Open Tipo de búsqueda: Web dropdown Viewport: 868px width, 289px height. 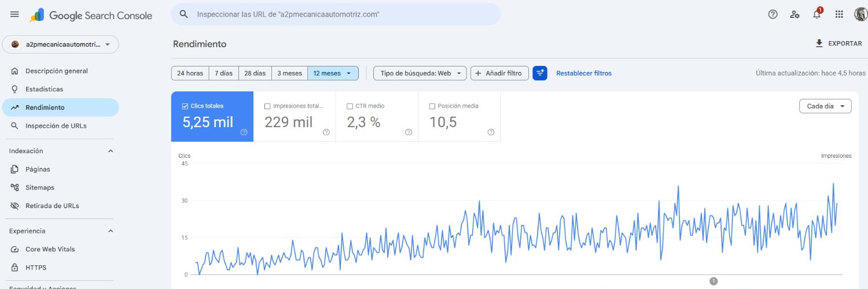[420, 73]
